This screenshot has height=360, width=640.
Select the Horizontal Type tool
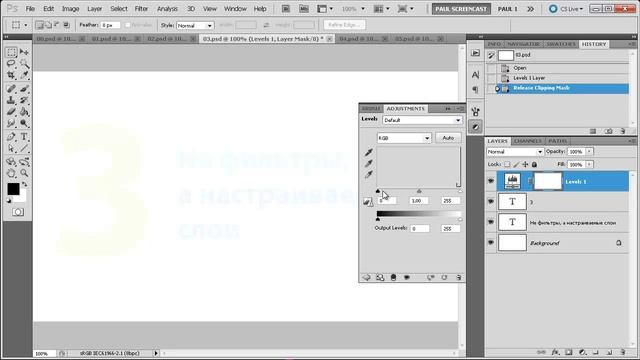(x=24, y=137)
